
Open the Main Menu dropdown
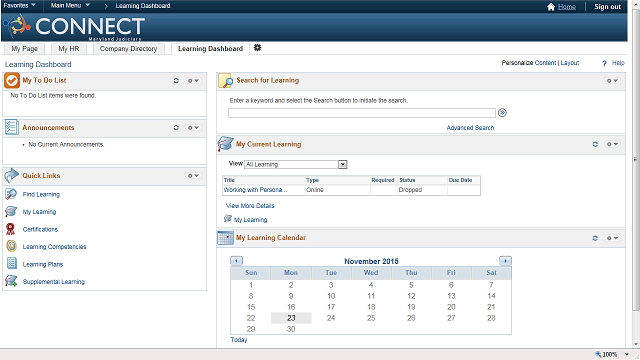coord(70,5)
